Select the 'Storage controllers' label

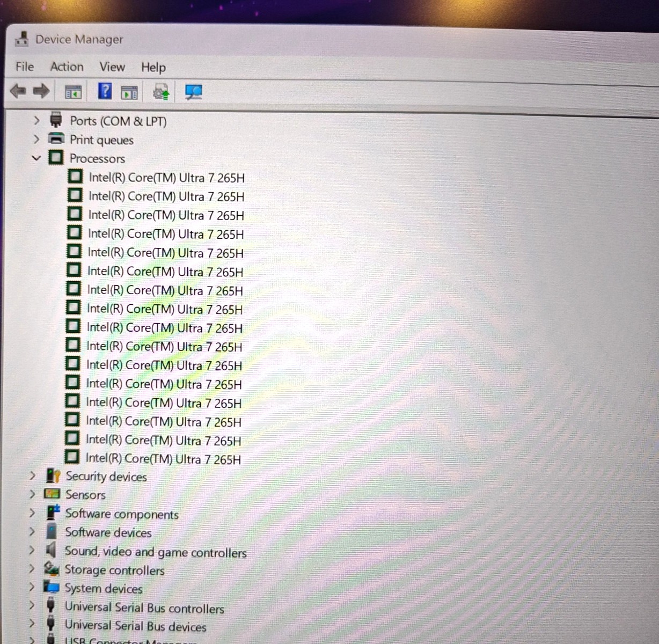(x=114, y=570)
